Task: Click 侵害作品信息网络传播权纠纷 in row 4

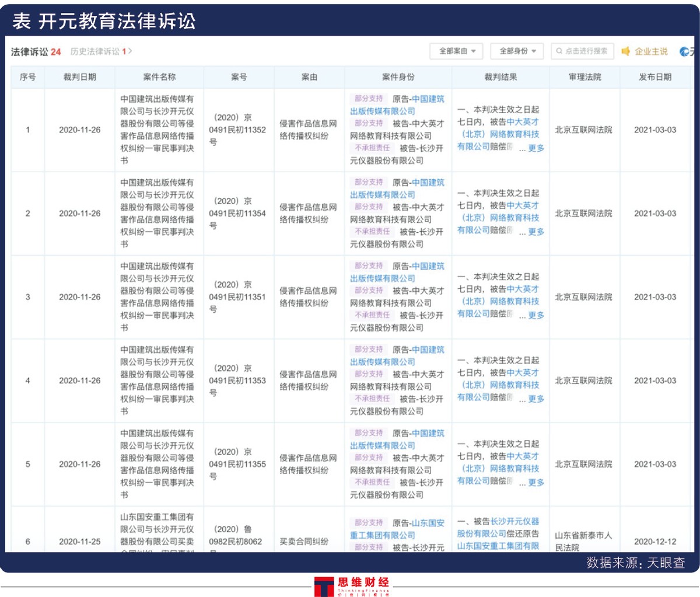Action: pyautogui.click(x=308, y=380)
